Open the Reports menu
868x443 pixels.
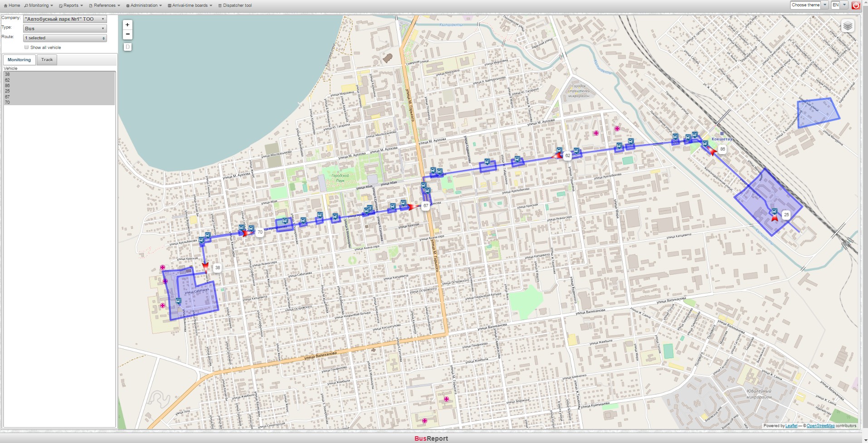click(71, 5)
